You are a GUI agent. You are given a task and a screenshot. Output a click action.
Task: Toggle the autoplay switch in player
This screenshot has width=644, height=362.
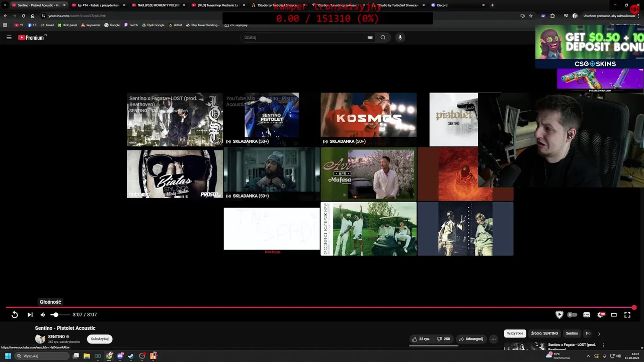[x=573, y=315]
